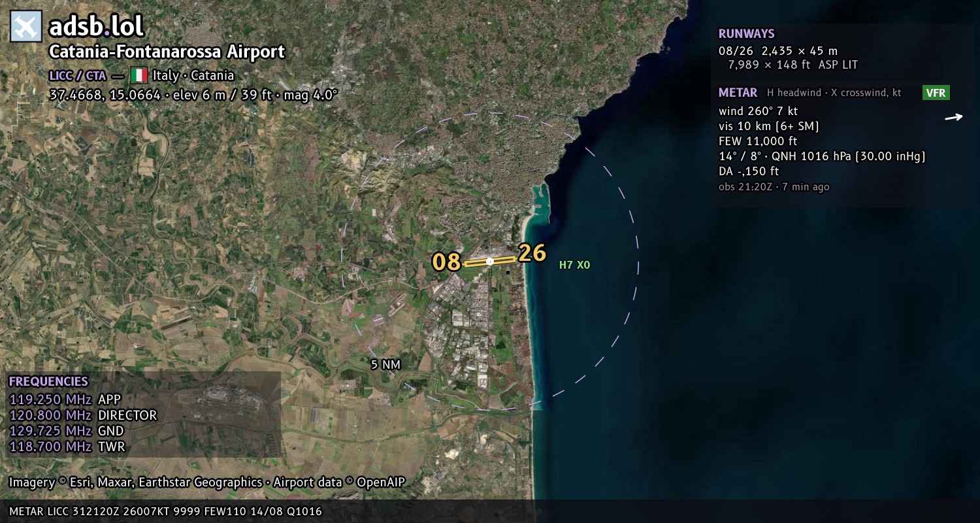This screenshot has width=980, height=523.
Task: Click the Italy flag icon
Action: tap(139, 75)
